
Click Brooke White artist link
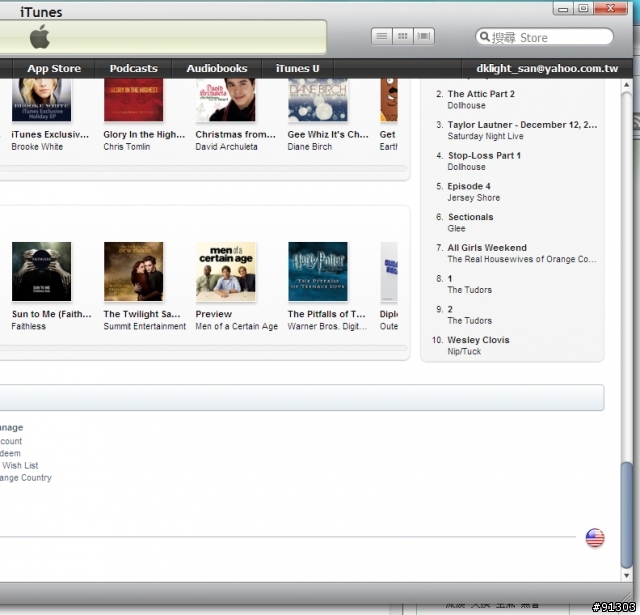(37, 147)
